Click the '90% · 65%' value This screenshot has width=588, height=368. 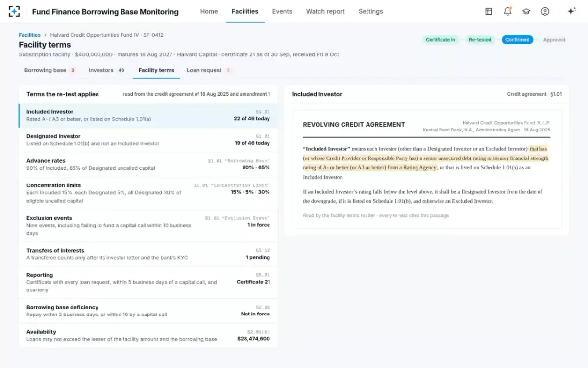pos(256,168)
